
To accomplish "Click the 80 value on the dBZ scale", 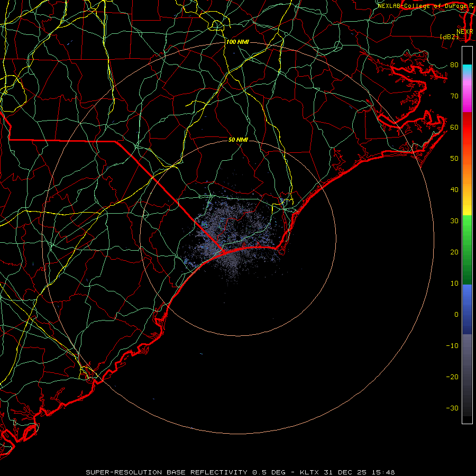I will coord(454,65).
